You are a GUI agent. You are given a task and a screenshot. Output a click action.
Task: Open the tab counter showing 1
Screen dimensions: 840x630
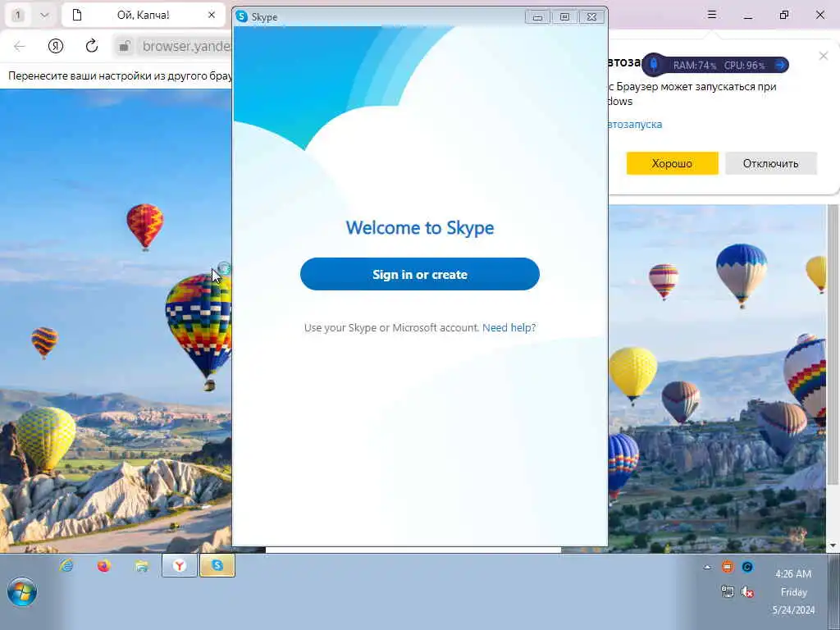point(18,15)
